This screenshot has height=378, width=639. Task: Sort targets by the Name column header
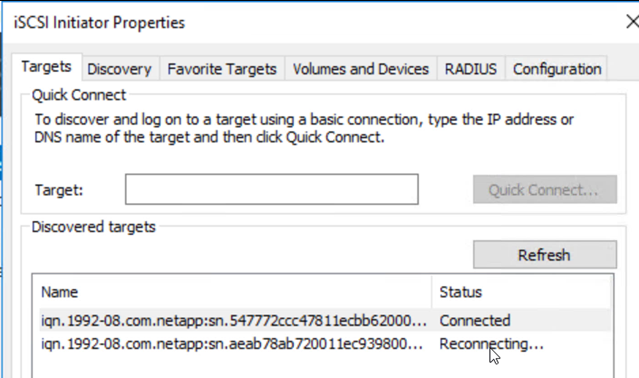(232, 292)
